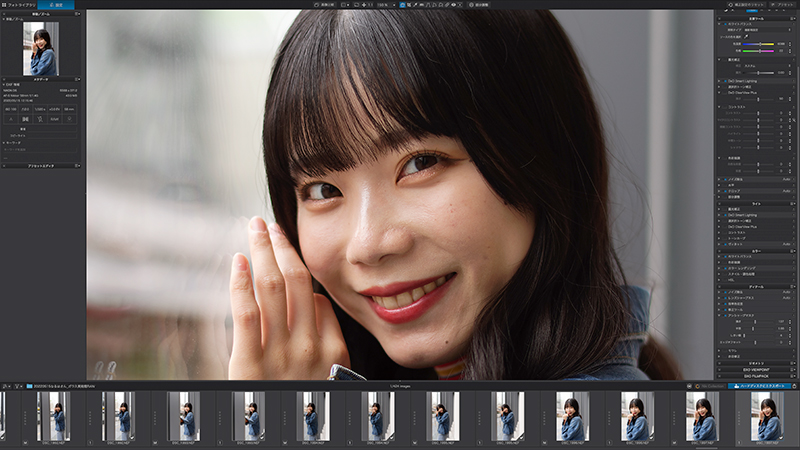
Task: Switch to the Photo Library tab
Action: click(19, 5)
